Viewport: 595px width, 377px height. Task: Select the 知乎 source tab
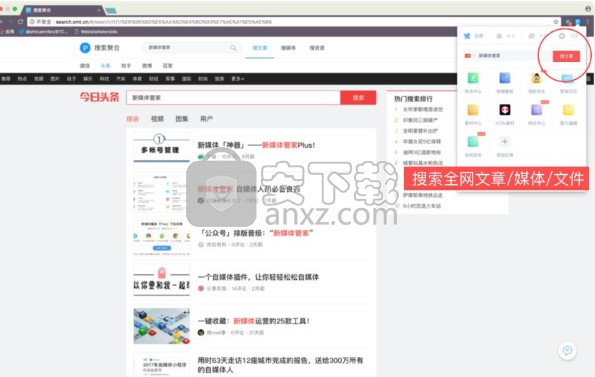click(126, 66)
